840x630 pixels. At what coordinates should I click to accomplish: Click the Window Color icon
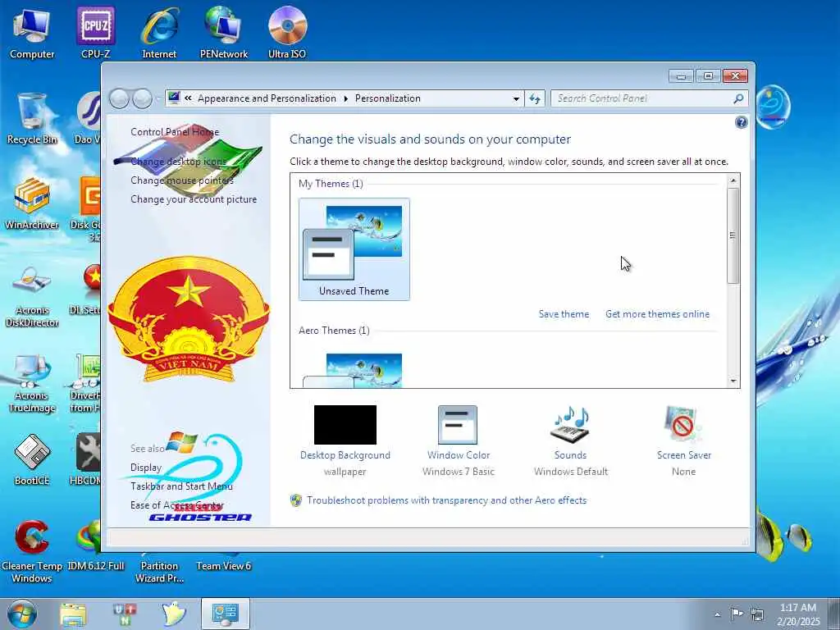pyautogui.click(x=458, y=425)
